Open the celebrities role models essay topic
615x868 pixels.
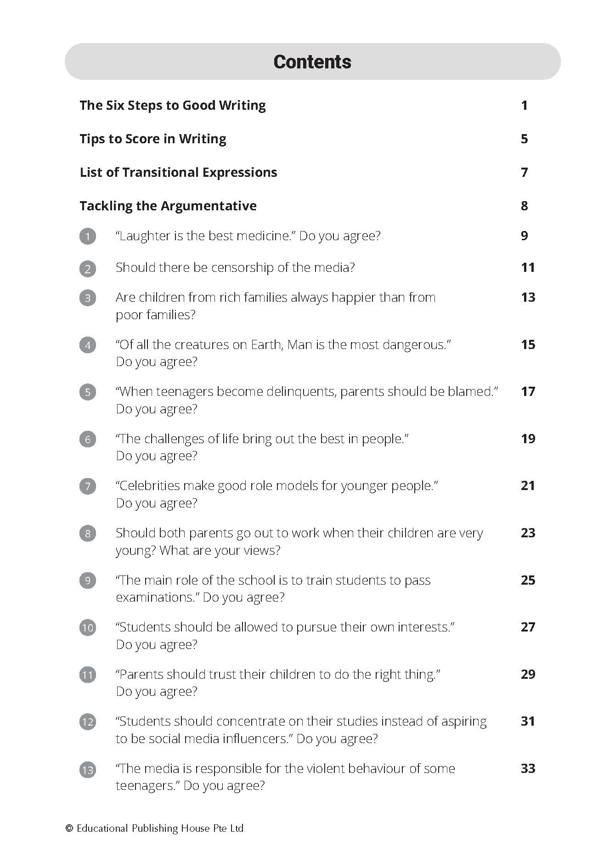(277, 486)
